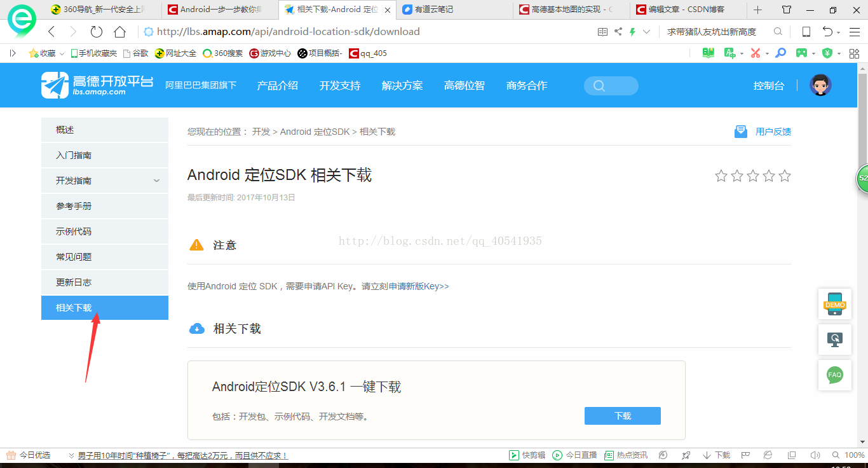Open the 解决方案 navigation menu
The image size is (868, 468).
pos(402,86)
